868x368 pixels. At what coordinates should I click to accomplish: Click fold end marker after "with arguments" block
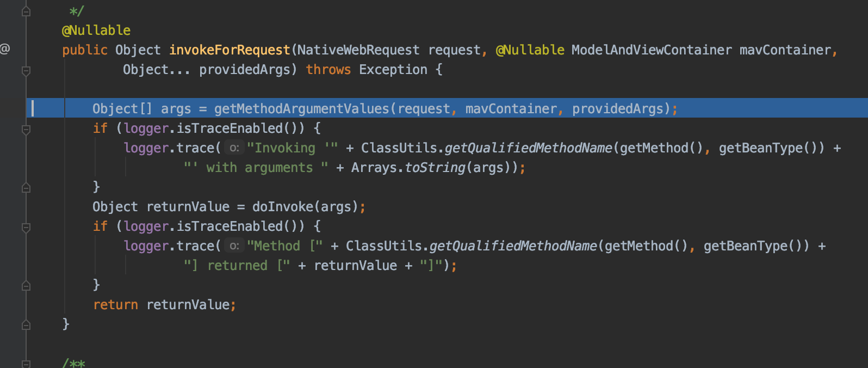(26, 188)
